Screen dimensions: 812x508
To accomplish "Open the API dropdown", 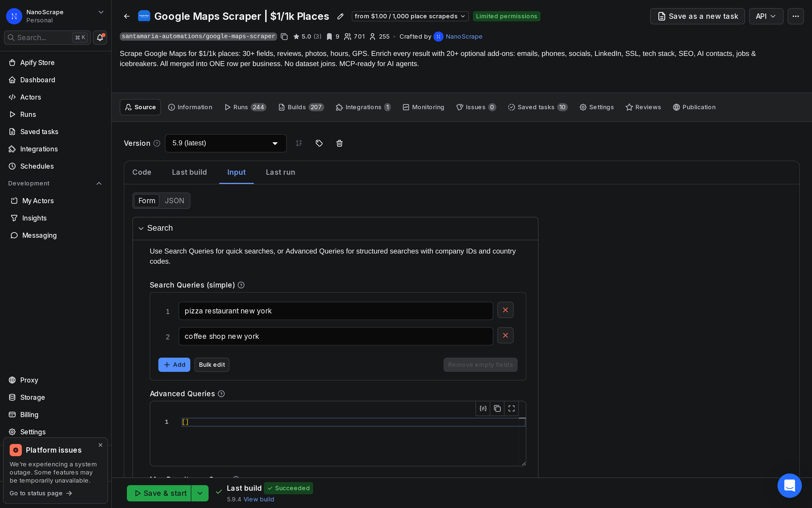I will click(766, 16).
